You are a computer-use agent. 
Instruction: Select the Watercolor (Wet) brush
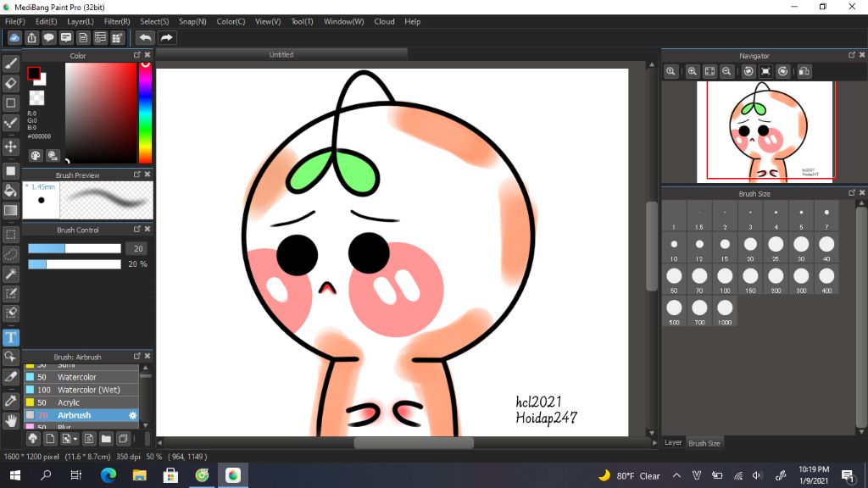tap(88, 390)
